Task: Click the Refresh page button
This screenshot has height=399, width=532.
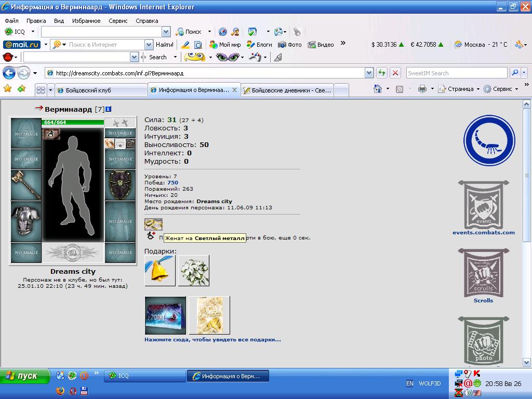Action: [382, 73]
